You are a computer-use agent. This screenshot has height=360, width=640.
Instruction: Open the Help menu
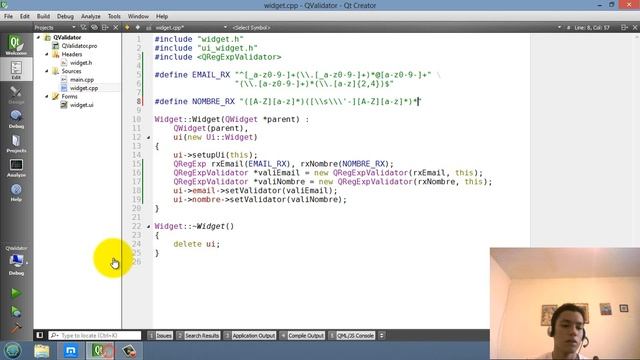click(x=162, y=16)
